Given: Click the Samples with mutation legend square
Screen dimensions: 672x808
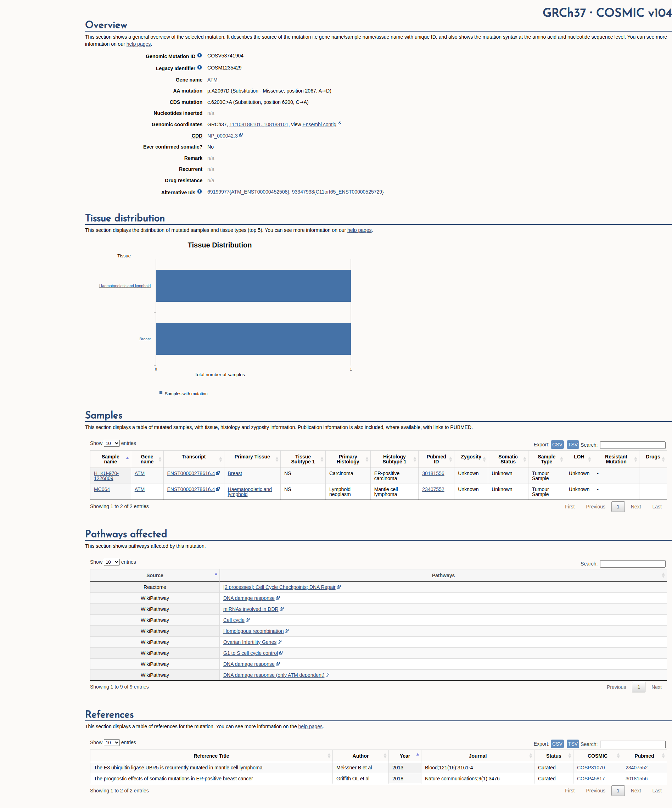Looking at the screenshot, I should click(x=161, y=392).
